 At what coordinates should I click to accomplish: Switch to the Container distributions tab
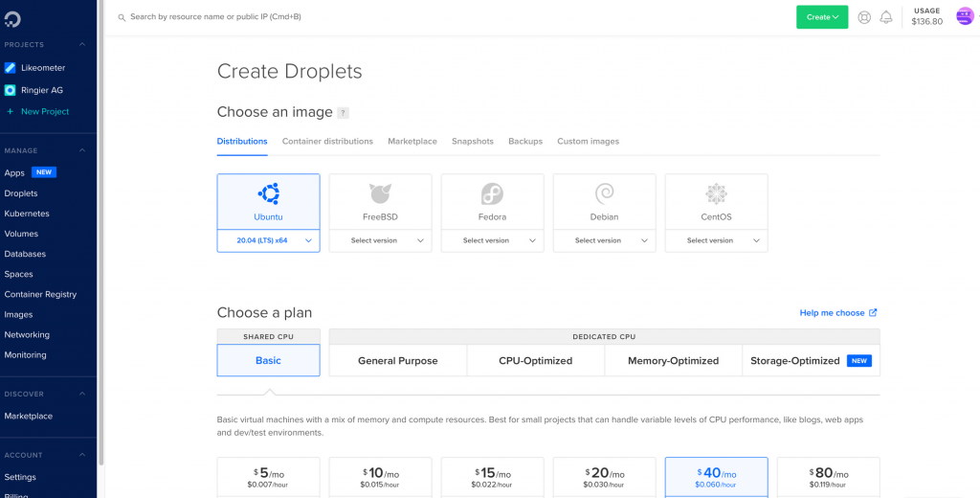(327, 142)
